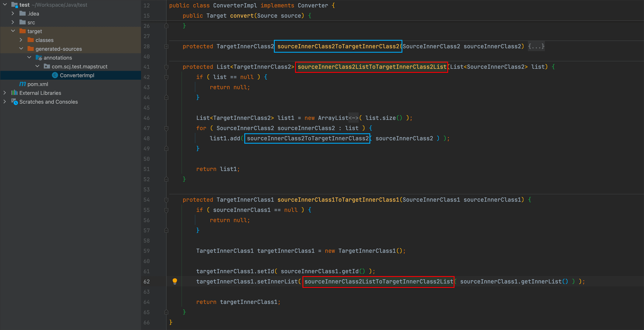This screenshot has width=644, height=330.
Task: Click the bookmark icon on line 26
Action: pos(166,26)
